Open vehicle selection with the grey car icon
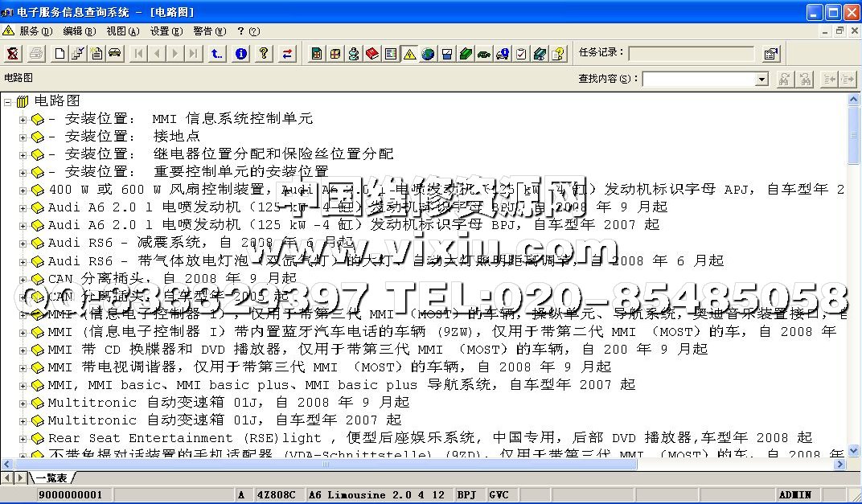862x504 pixels. (115, 53)
